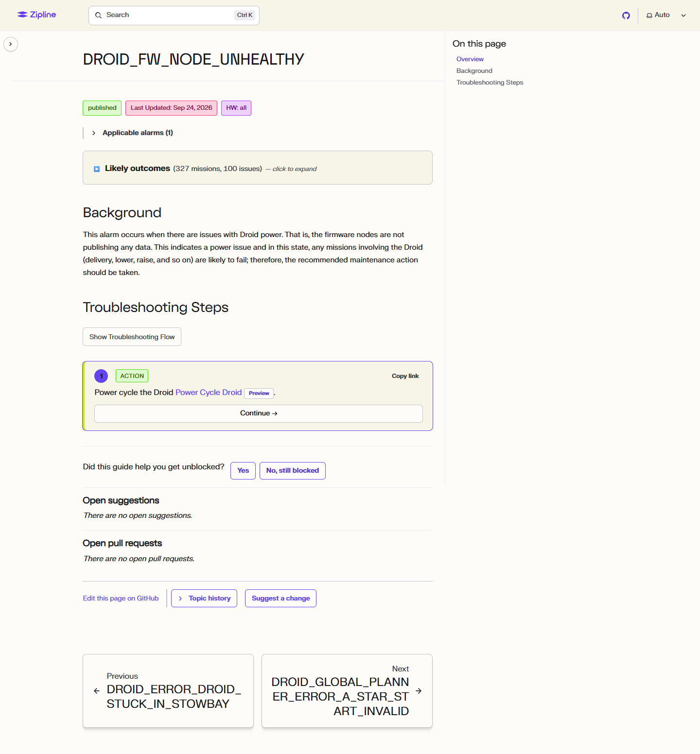Click the search magnifier icon
The height and width of the screenshot is (754, 700).
tap(98, 15)
